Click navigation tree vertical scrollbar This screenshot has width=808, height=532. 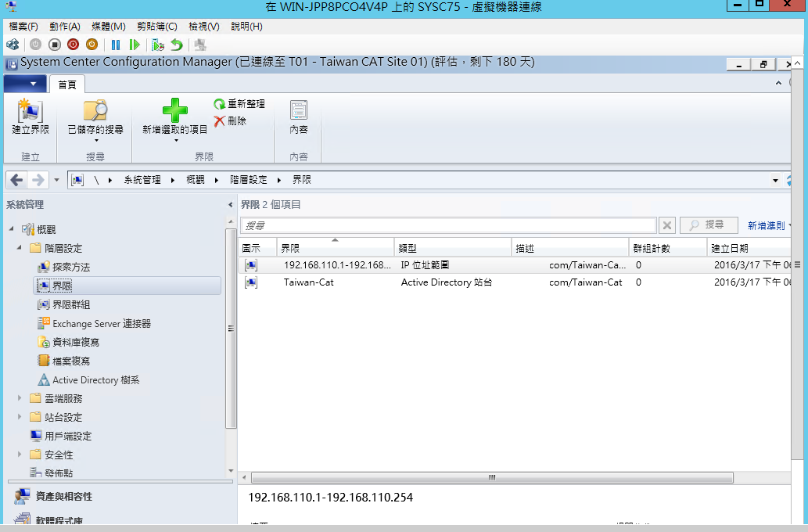(x=230, y=329)
